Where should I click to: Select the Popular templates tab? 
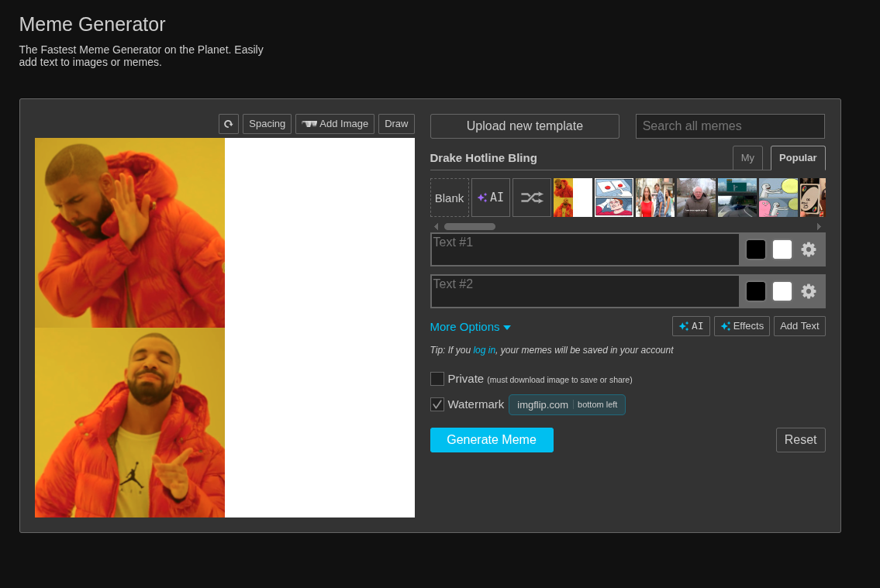pos(798,158)
